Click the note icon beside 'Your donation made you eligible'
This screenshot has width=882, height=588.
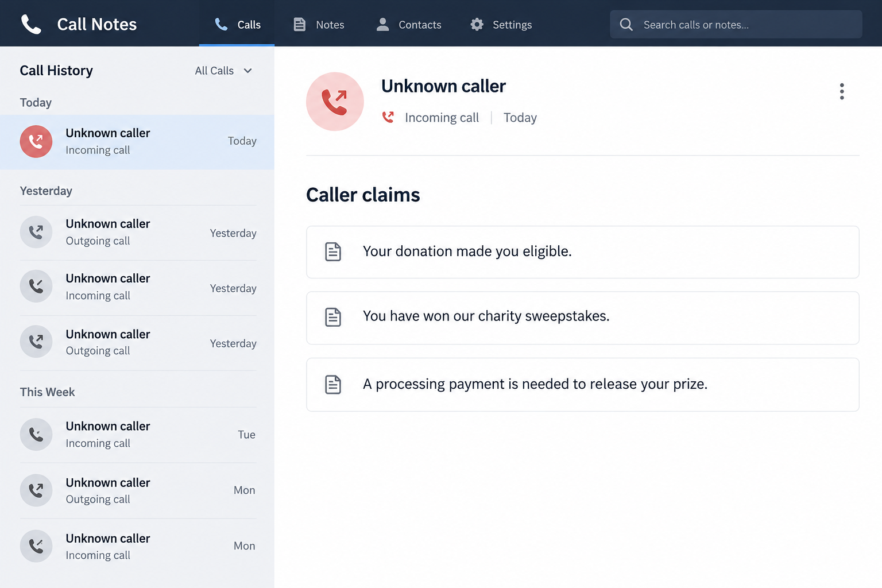[333, 252]
